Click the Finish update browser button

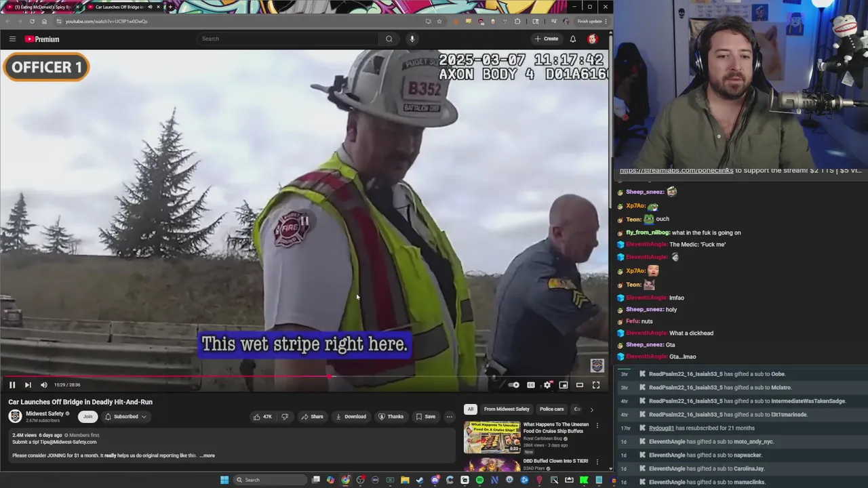591,21
